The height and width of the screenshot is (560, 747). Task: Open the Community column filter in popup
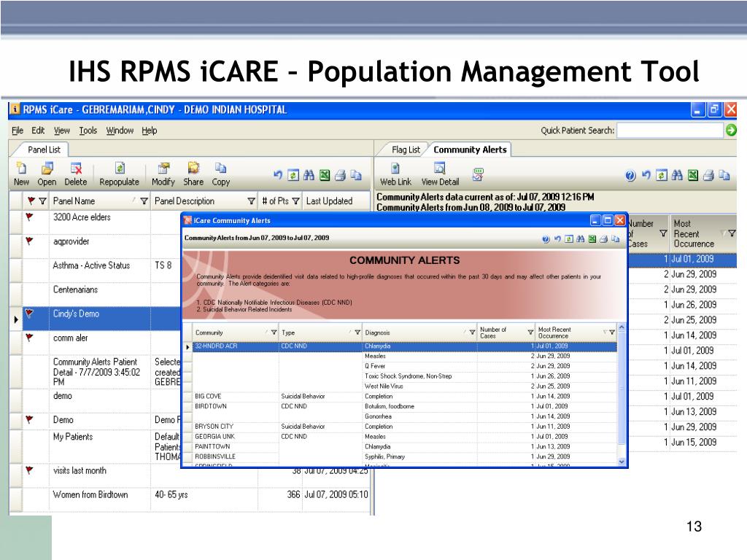pos(274,332)
